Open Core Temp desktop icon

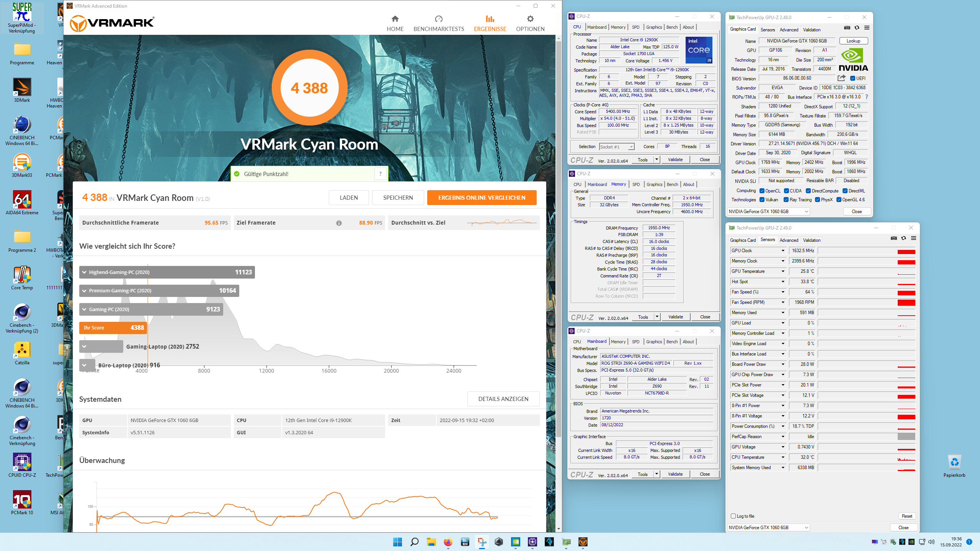(22, 278)
